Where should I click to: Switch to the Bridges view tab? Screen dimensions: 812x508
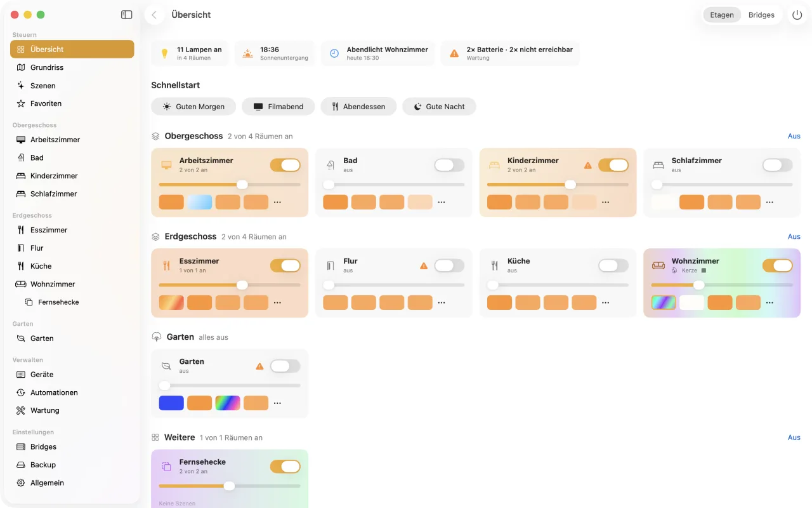click(x=761, y=15)
